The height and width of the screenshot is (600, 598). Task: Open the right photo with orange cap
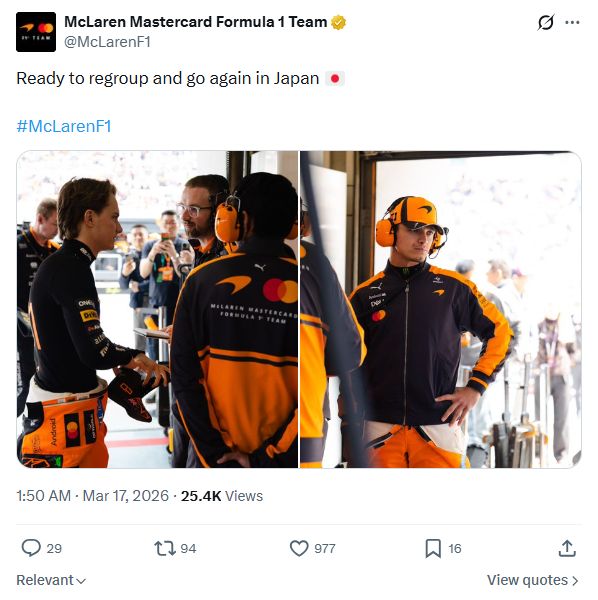(x=441, y=309)
